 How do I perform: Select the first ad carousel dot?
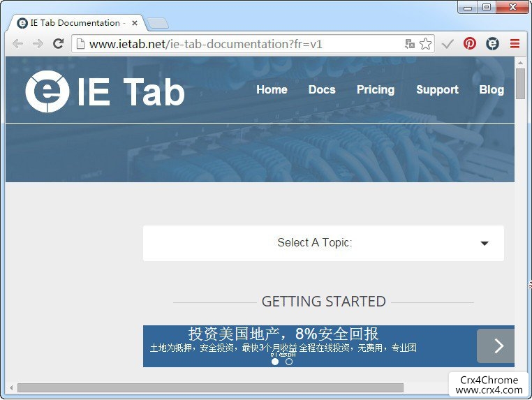[x=275, y=362]
